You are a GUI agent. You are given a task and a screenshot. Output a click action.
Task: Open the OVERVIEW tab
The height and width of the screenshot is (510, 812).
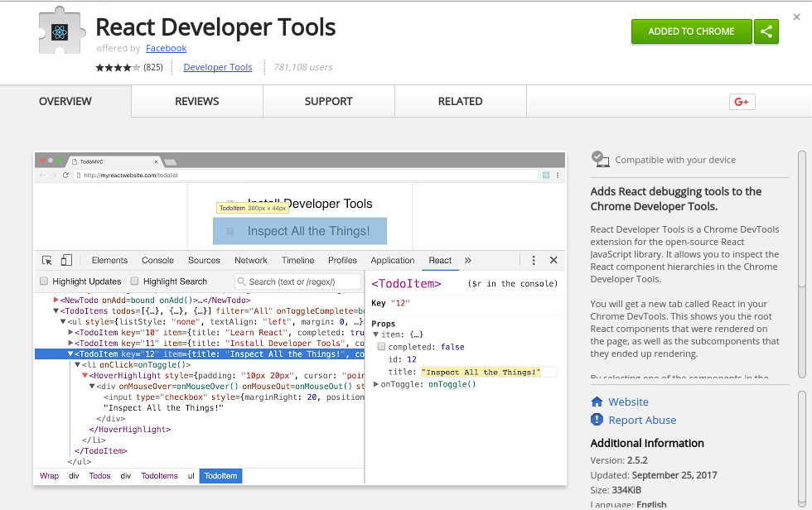65,101
